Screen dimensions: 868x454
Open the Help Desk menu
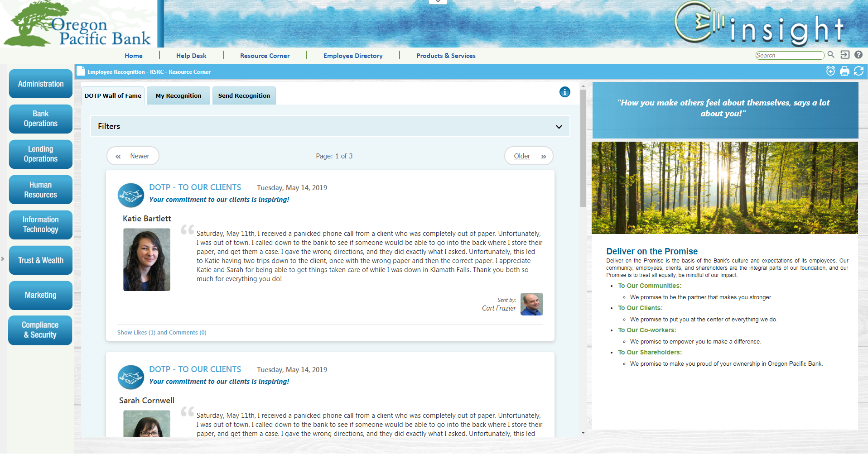click(x=191, y=56)
